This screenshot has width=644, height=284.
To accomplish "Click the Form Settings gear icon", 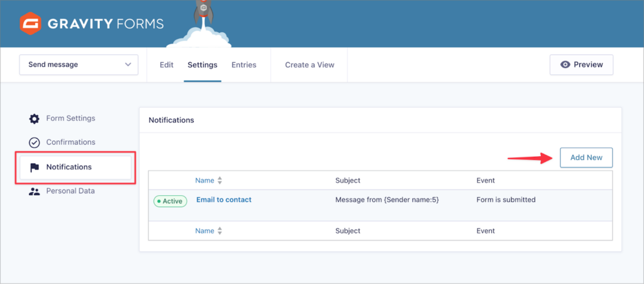I will pos(34,119).
